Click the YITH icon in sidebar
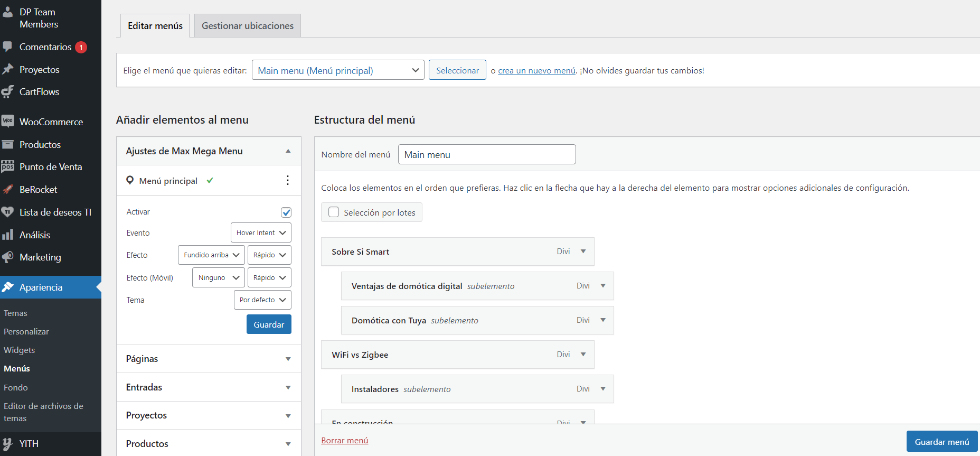The width and height of the screenshot is (980, 456). [7, 444]
